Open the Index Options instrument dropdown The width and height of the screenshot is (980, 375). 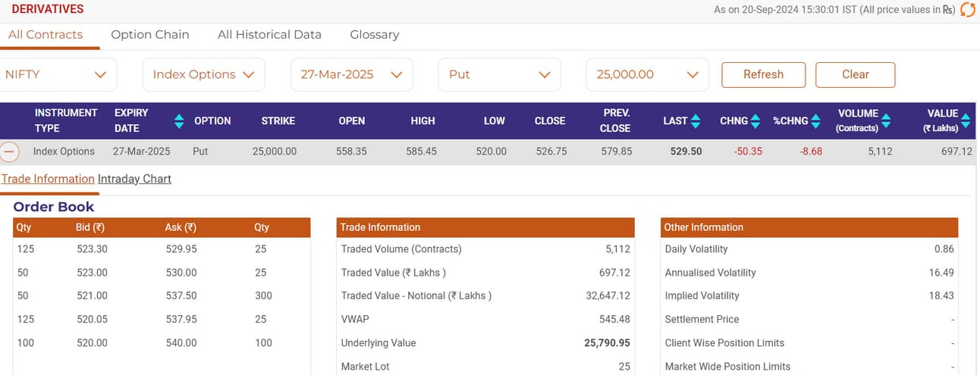[204, 74]
